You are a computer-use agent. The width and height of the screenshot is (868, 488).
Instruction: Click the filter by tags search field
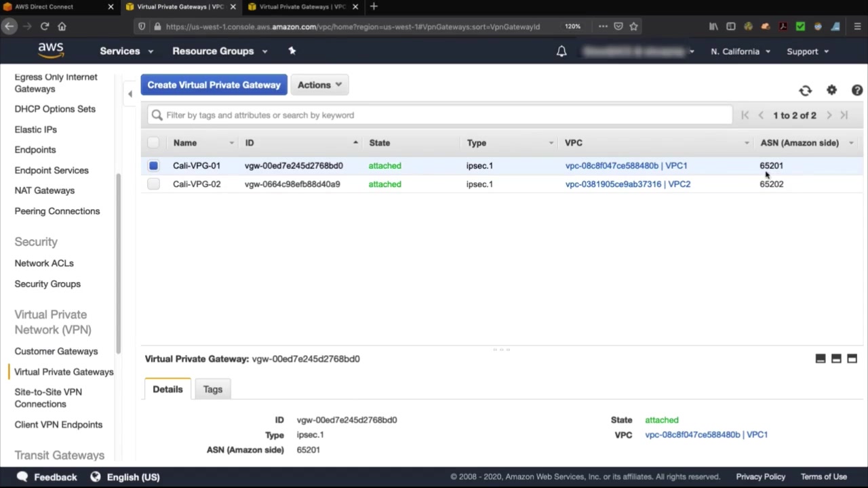440,115
